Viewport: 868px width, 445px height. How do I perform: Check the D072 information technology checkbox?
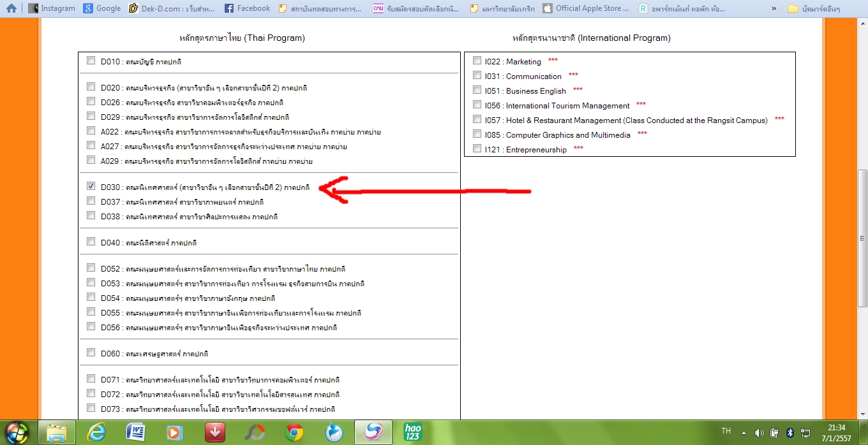91,393
